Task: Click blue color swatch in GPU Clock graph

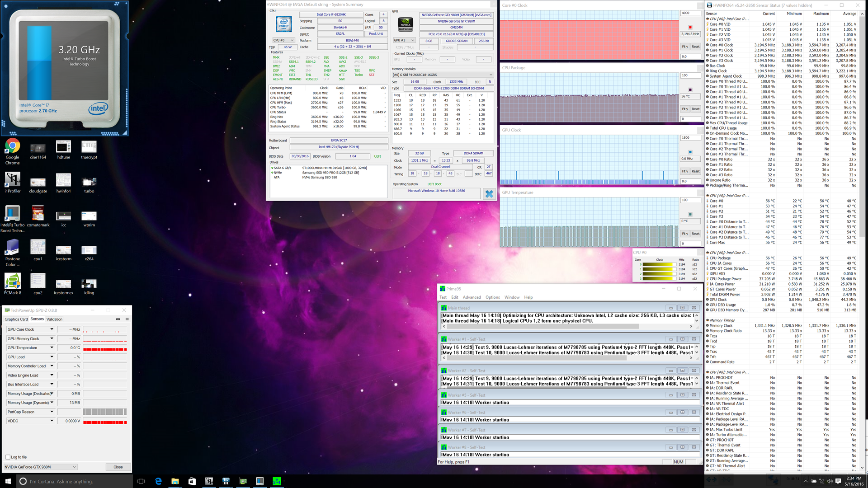Action: click(690, 152)
